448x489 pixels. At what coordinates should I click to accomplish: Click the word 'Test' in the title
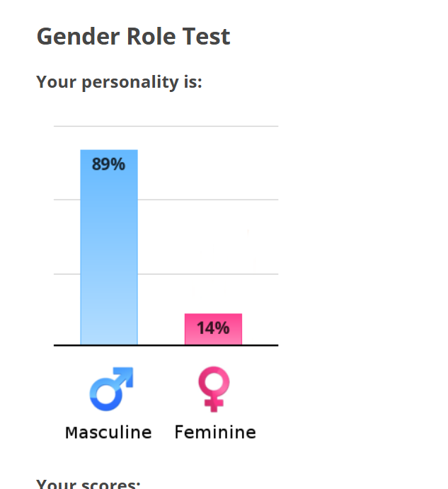pyautogui.click(x=206, y=37)
